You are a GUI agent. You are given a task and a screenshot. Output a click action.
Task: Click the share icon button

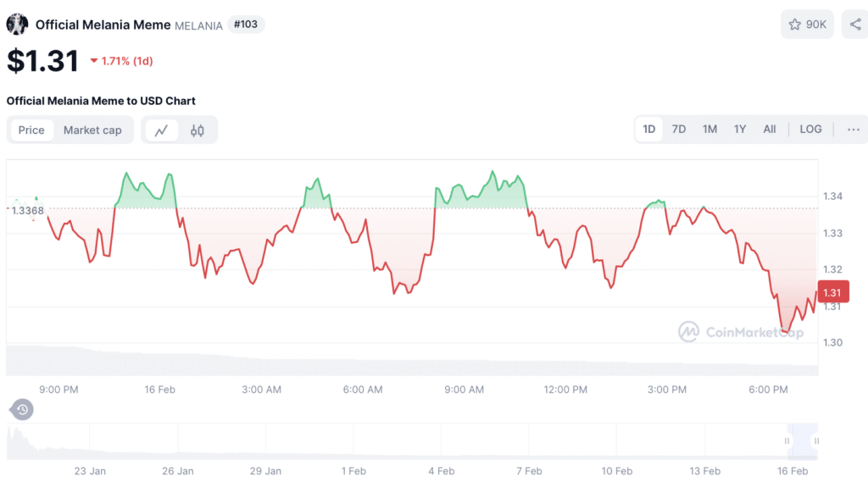click(x=855, y=25)
